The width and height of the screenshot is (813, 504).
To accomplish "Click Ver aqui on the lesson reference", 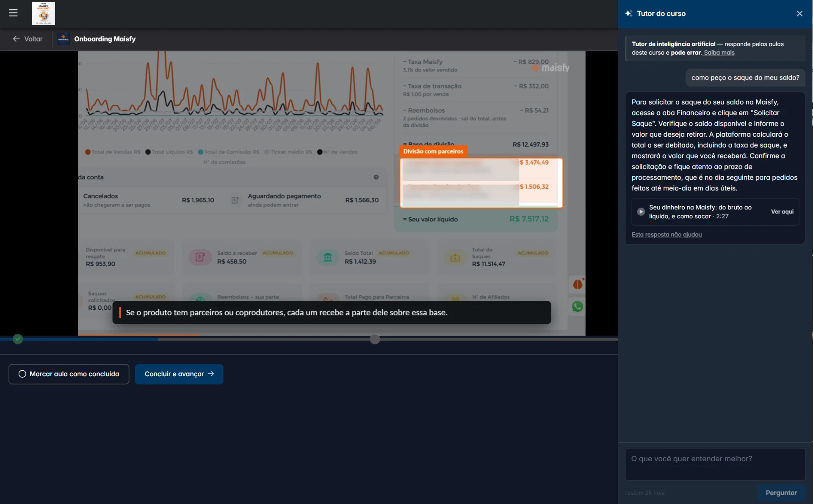I will click(782, 212).
